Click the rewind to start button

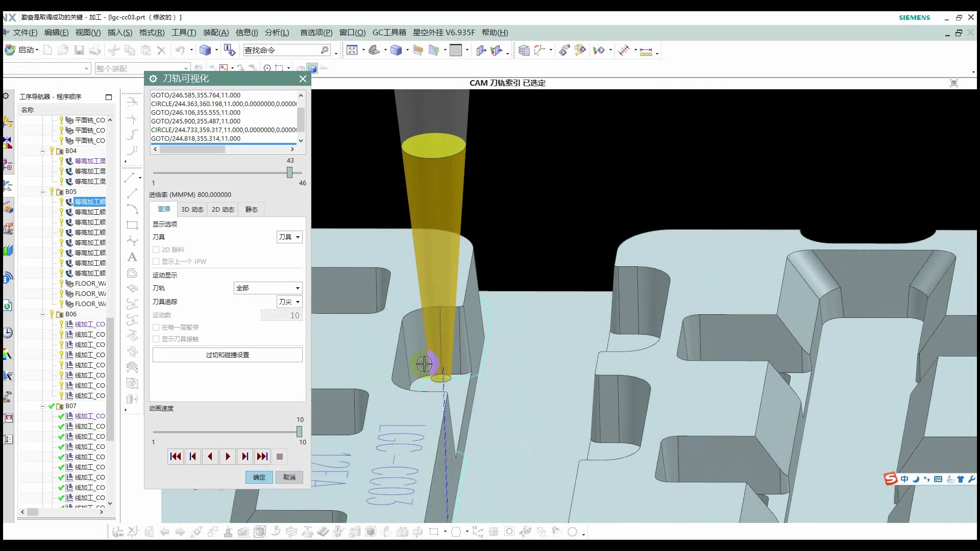point(176,457)
